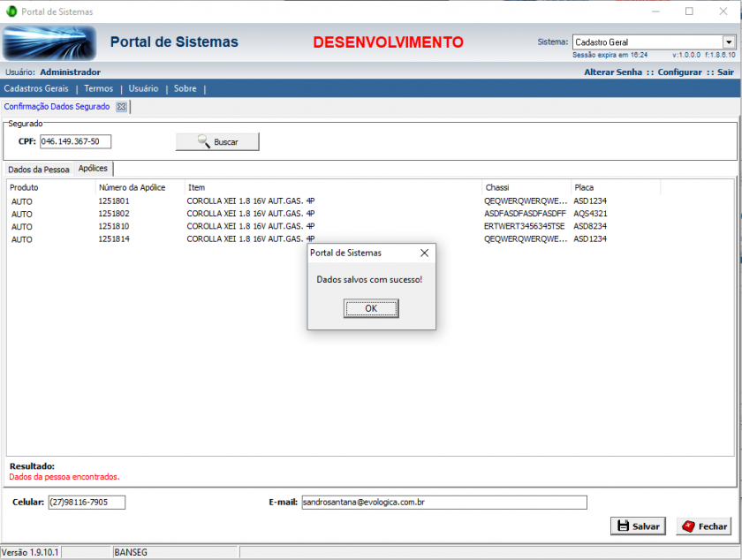Select policy row 1251802
This screenshot has height=560, width=742.
[114, 214]
